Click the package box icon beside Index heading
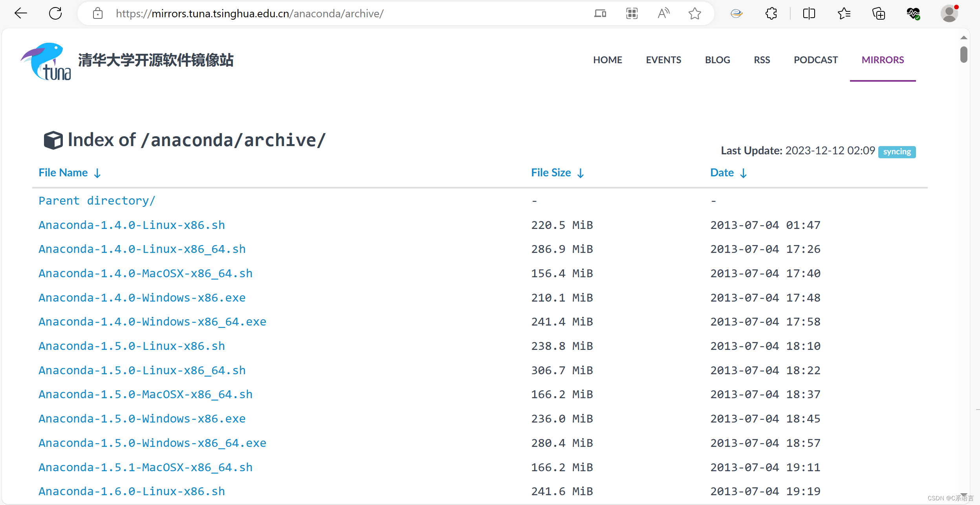The height and width of the screenshot is (505, 980). click(x=53, y=140)
